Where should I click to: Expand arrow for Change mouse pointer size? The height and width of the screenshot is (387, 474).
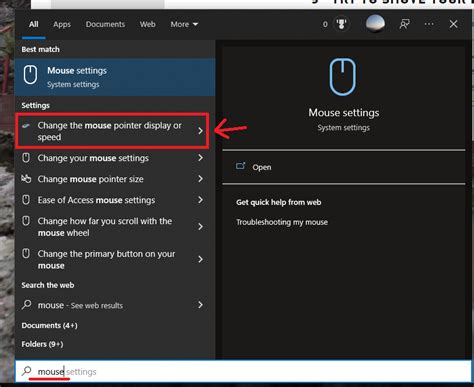click(x=200, y=179)
